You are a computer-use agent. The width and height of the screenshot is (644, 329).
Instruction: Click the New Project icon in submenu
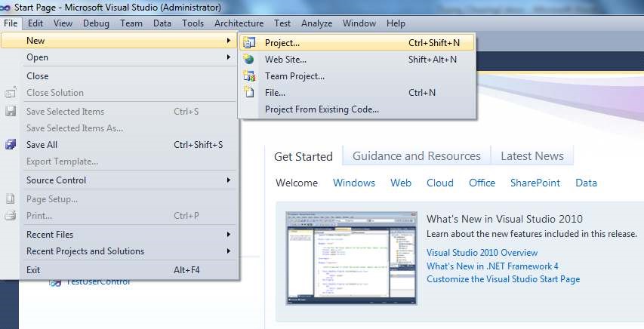(x=249, y=43)
